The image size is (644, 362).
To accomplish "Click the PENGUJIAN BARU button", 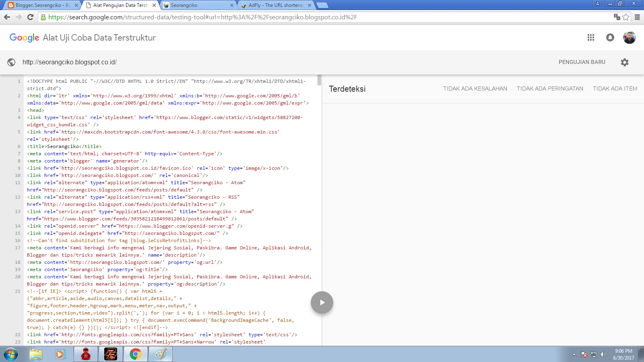I will [582, 62].
